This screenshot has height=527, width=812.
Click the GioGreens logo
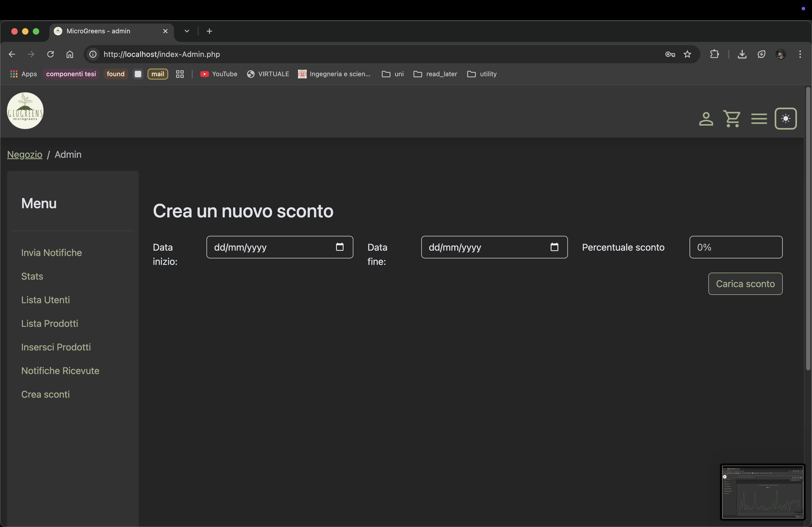pos(25,111)
